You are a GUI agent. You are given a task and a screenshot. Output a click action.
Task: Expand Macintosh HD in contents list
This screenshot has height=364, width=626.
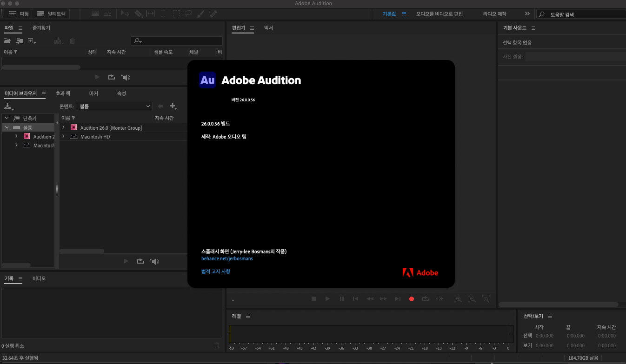click(64, 137)
